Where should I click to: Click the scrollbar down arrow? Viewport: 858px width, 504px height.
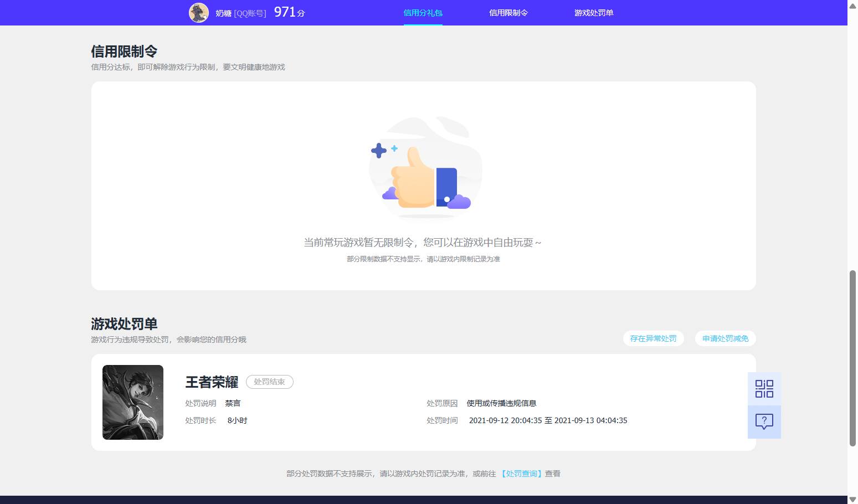[x=852, y=499]
